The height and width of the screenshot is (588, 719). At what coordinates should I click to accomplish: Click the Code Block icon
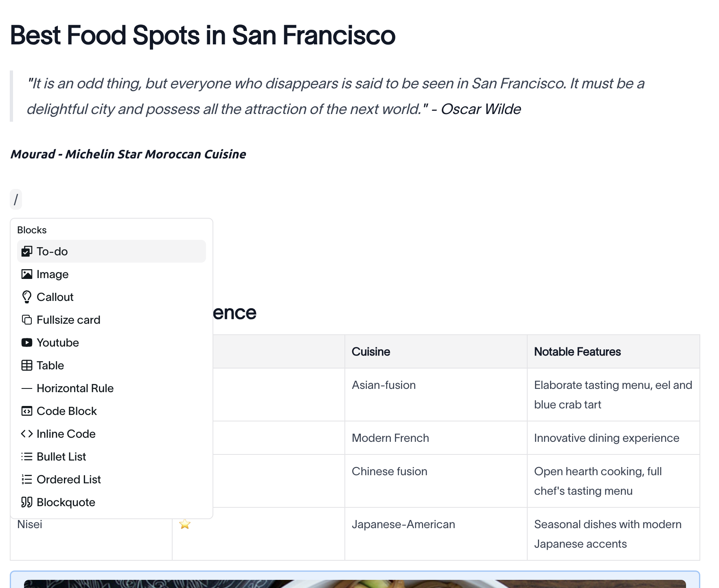(x=27, y=411)
